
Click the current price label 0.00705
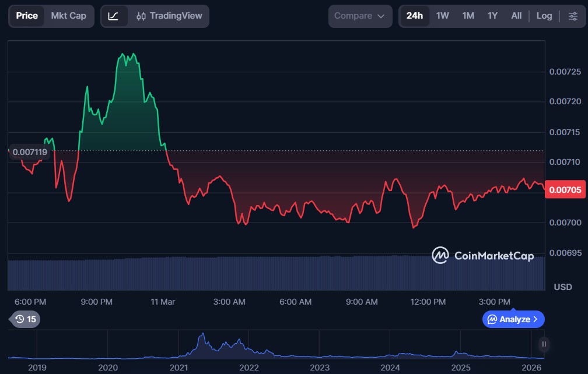tap(565, 190)
